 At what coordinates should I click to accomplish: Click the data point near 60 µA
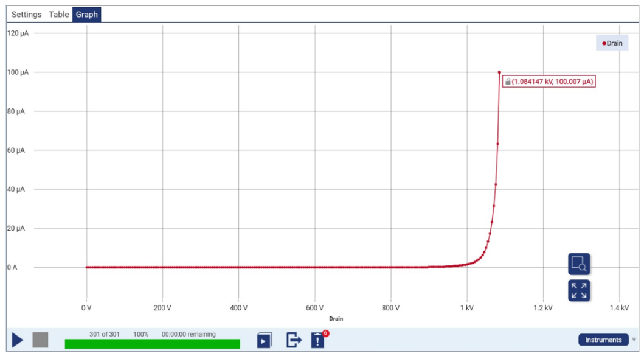[497, 144]
